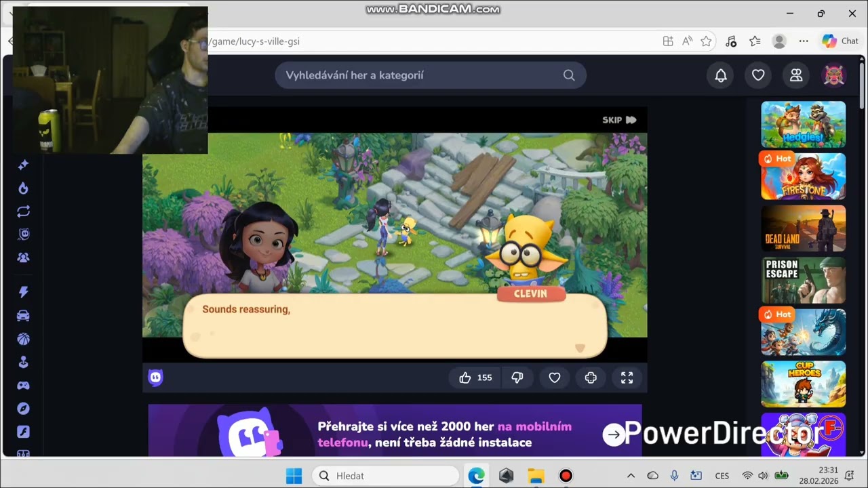Open the New games sparkle icon in sidebar
Viewport: 868px width, 488px height.
click(23, 165)
